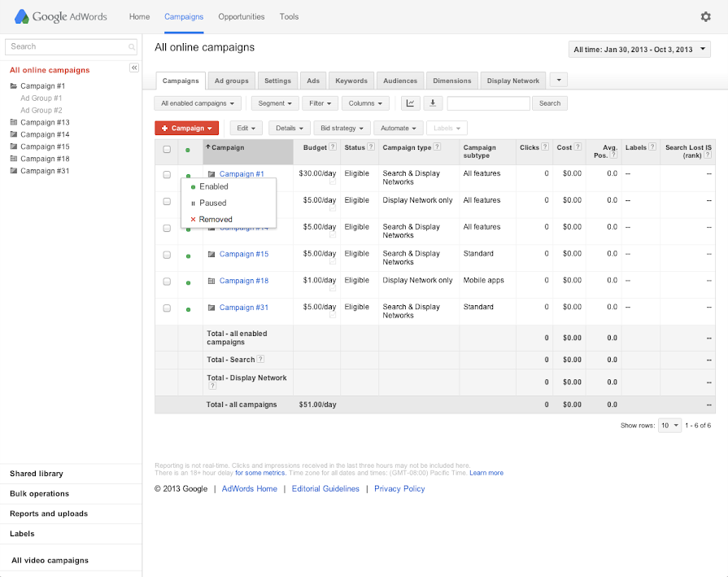The height and width of the screenshot is (577, 728).
Task: Check the box for Campaign #15 row
Action: coord(167,255)
